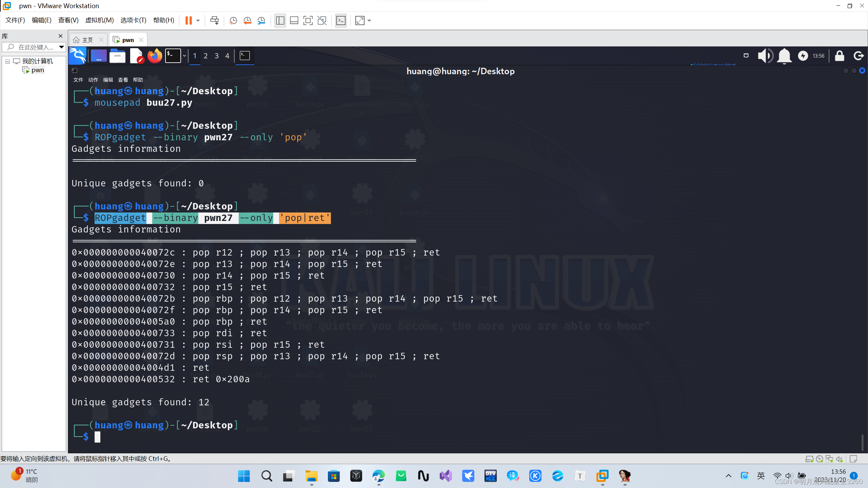The image size is (868, 488).
Task: Open terminal 查看 menu
Action: (123, 80)
